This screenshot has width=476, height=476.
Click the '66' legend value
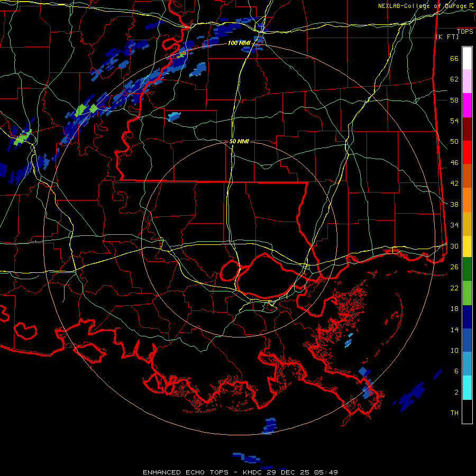454,59
